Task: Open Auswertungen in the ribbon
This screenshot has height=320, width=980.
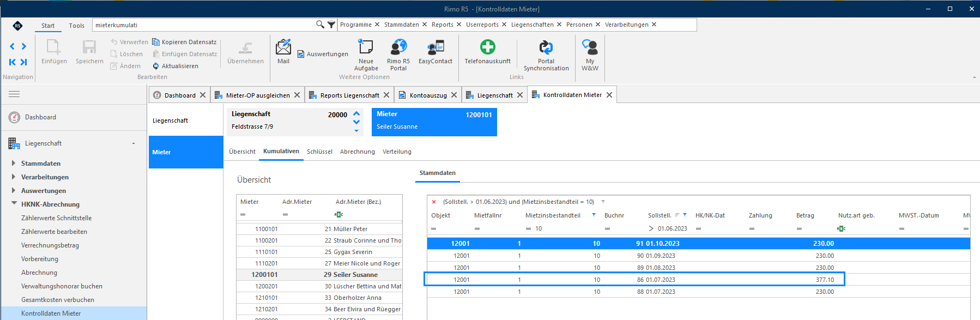Action: pyautogui.click(x=323, y=54)
